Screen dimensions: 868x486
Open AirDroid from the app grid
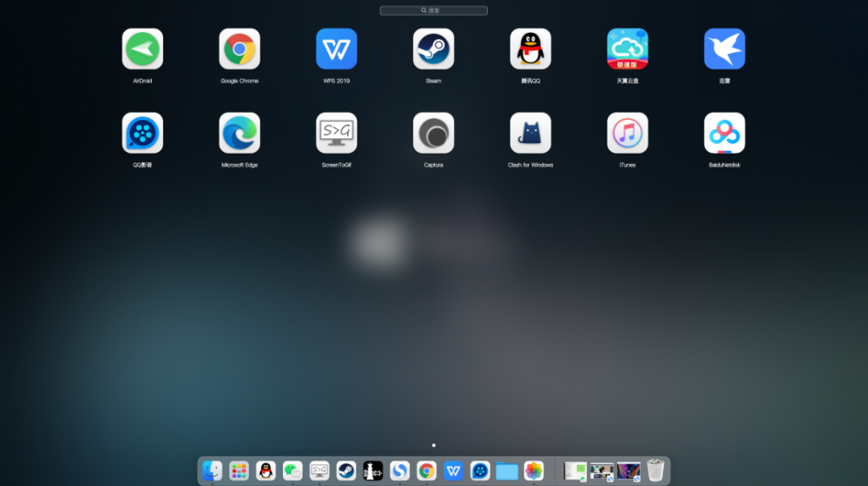(x=142, y=49)
